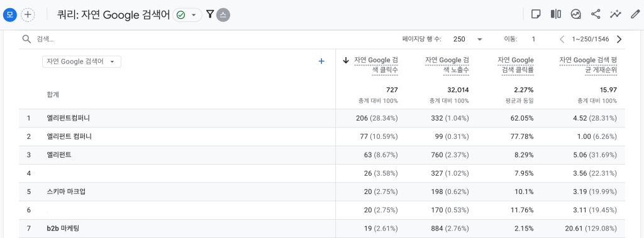This screenshot has width=644, height=238.
Task: Sort by 자연 Google 검색 클릭률 column
Action: point(516,65)
